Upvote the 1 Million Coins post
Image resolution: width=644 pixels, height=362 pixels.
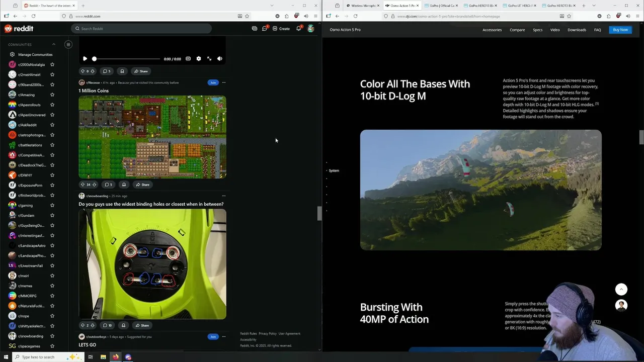point(83,185)
